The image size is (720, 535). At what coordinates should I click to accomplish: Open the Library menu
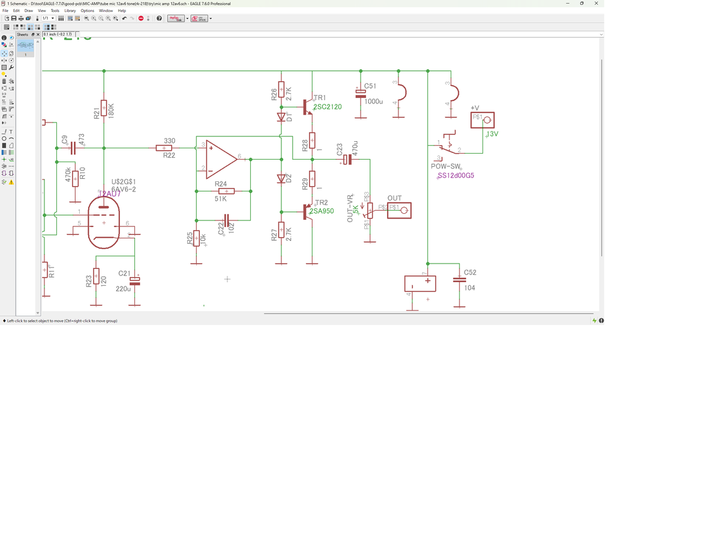70,11
